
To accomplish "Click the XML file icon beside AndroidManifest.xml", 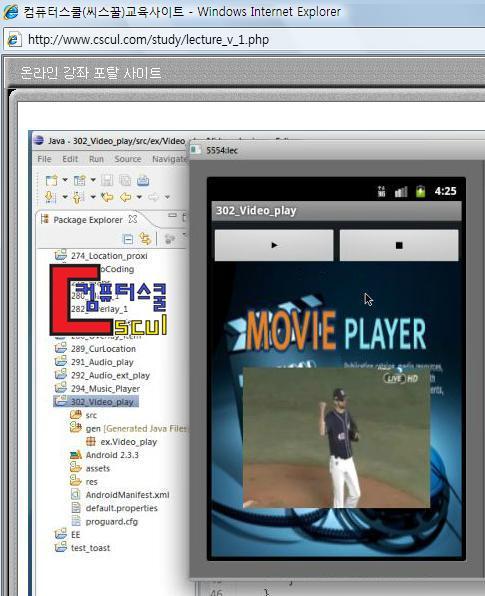I will 76,495.
